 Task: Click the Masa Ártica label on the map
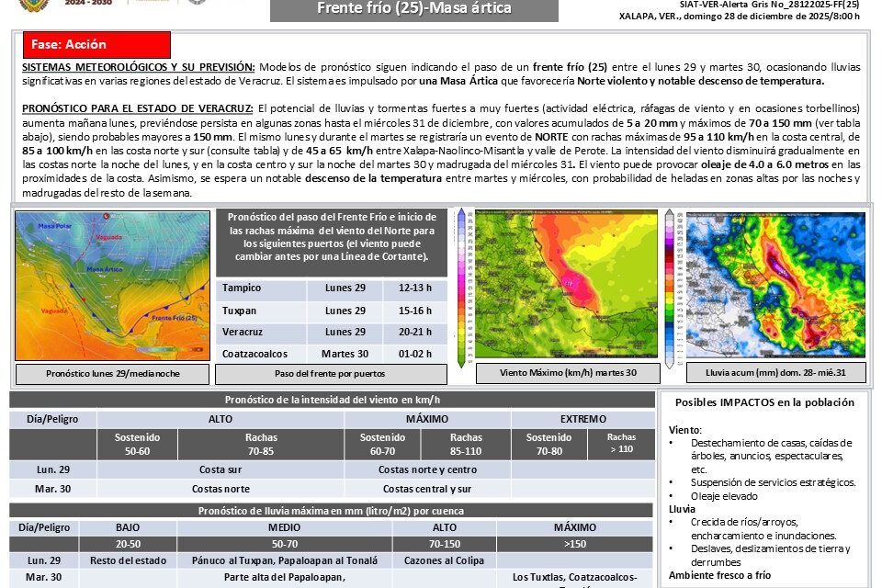coord(105,268)
